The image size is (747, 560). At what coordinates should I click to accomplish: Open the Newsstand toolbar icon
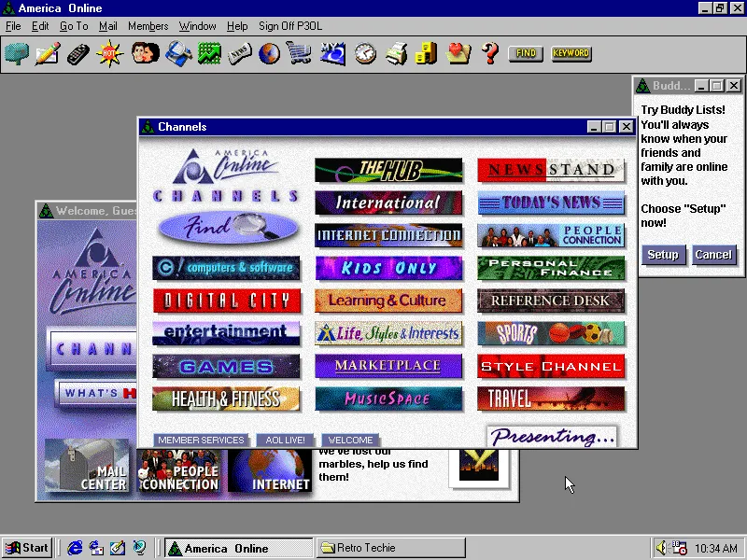pyautogui.click(x=239, y=54)
